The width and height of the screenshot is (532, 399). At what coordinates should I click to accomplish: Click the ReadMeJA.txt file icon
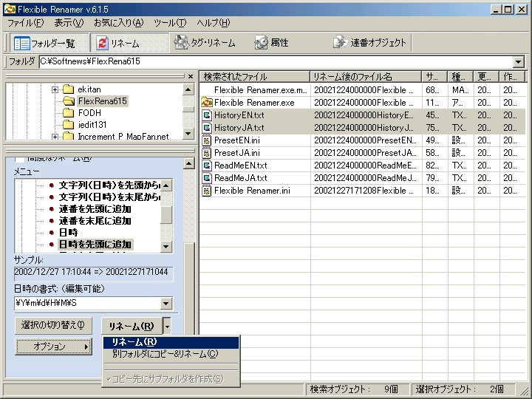[207, 178]
